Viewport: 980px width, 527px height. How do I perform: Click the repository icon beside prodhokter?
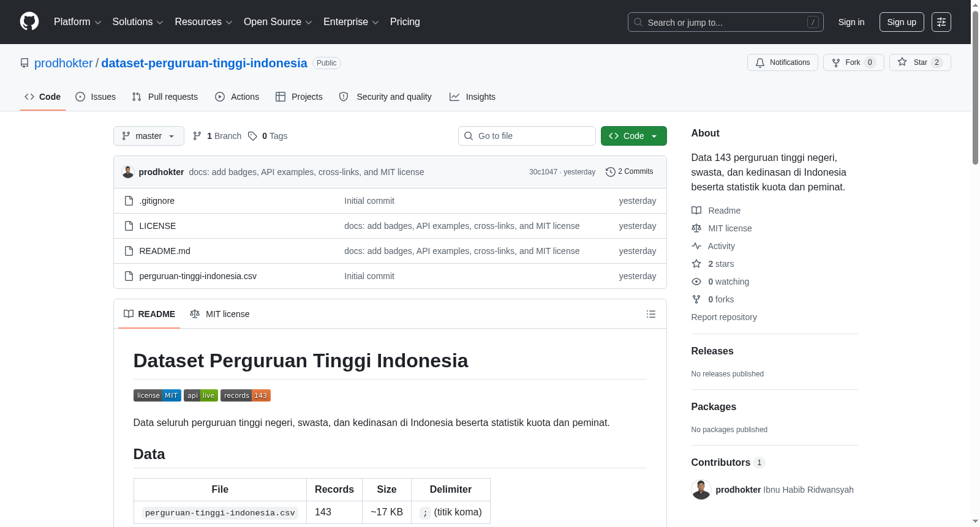click(x=24, y=63)
